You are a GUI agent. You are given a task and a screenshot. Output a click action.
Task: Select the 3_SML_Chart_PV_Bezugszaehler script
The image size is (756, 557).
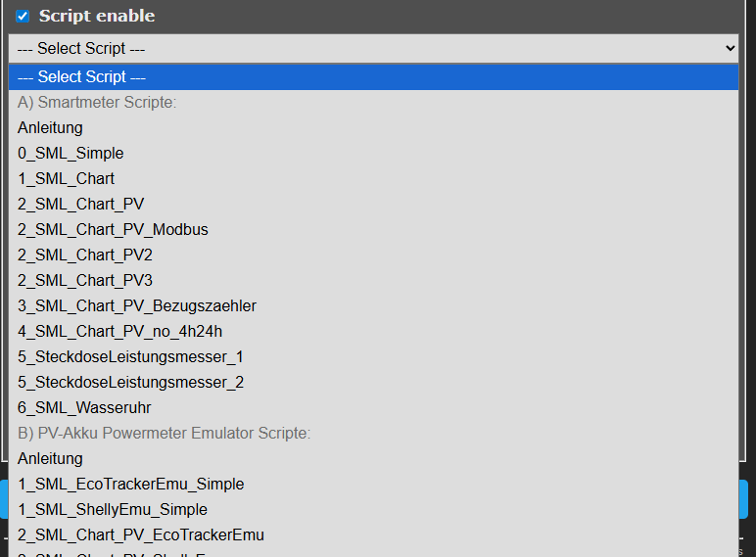coord(137,305)
